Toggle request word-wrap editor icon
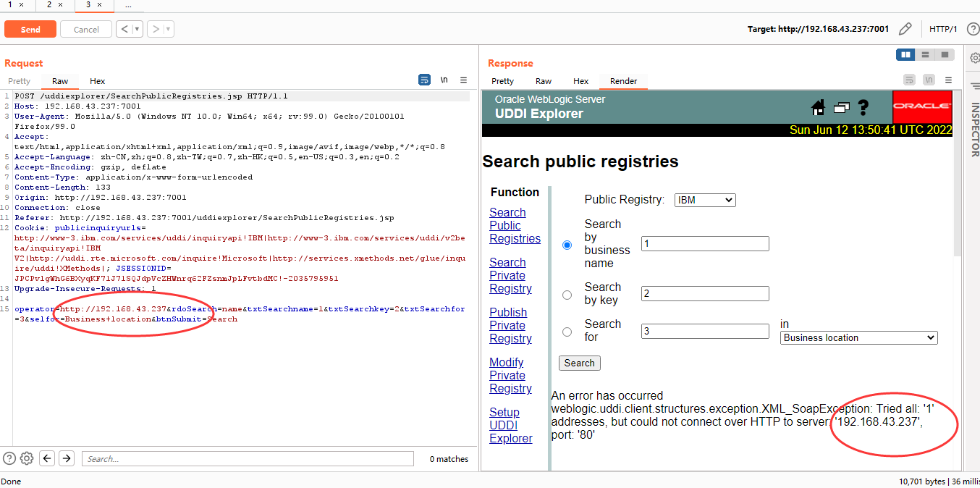 click(x=425, y=80)
